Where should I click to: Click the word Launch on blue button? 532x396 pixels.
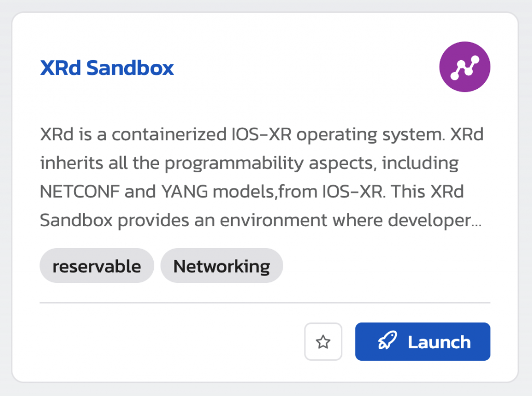[439, 342]
